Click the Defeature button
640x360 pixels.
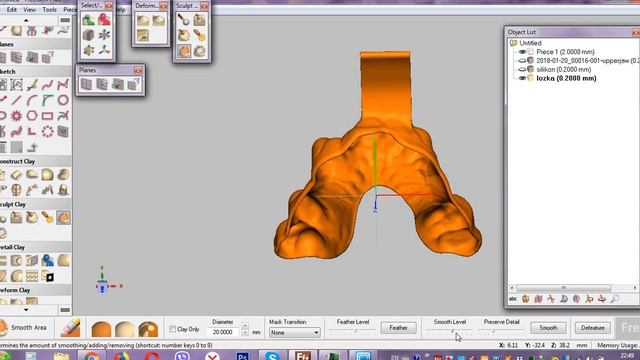coord(593,328)
